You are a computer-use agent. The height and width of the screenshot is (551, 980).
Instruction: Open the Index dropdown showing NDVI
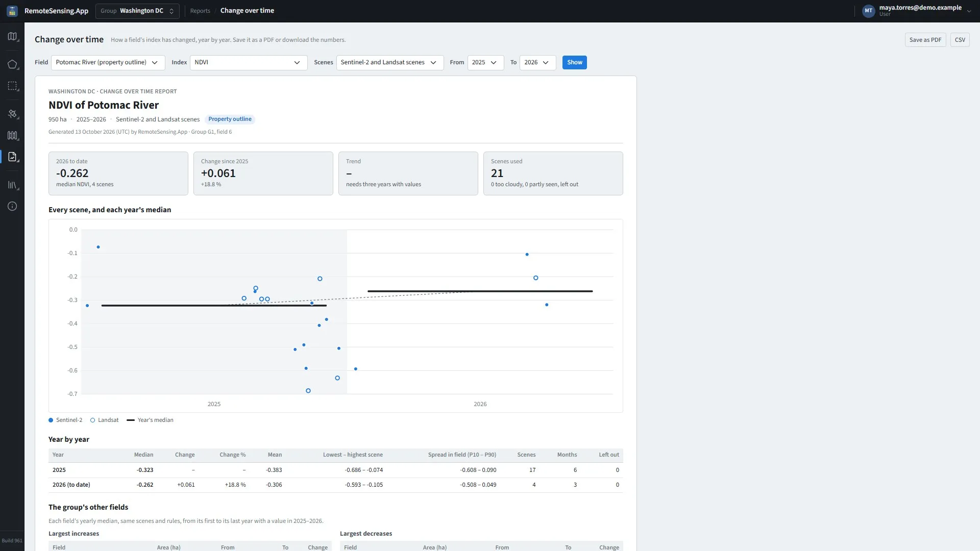point(249,62)
